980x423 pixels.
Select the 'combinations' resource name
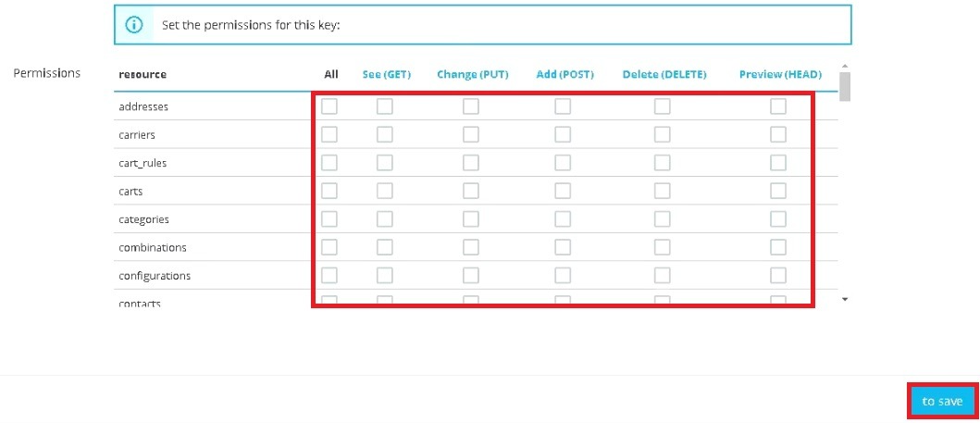[153, 247]
